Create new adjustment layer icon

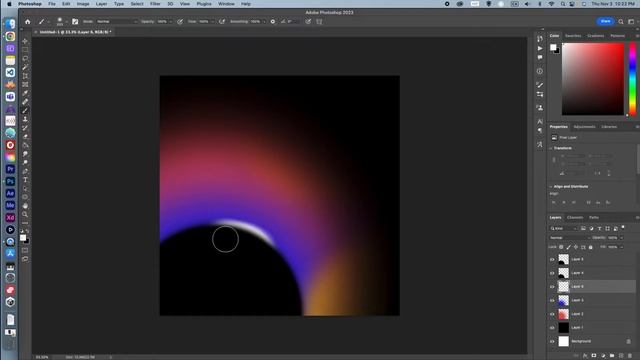tap(603, 356)
